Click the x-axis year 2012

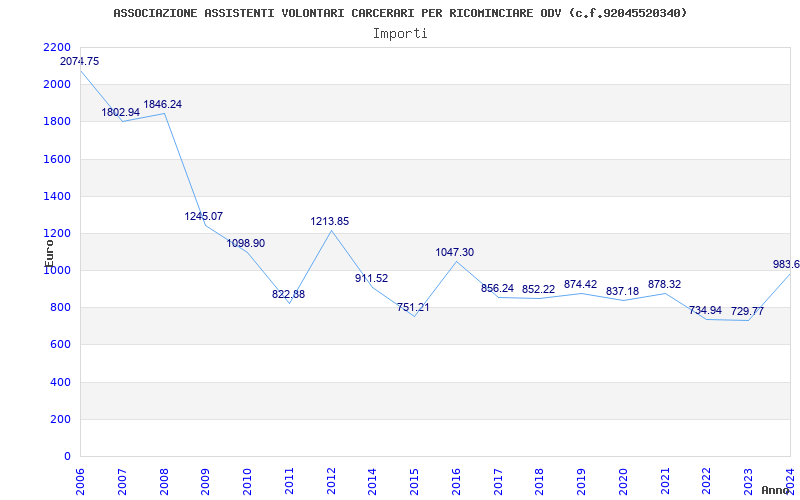coord(331,481)
